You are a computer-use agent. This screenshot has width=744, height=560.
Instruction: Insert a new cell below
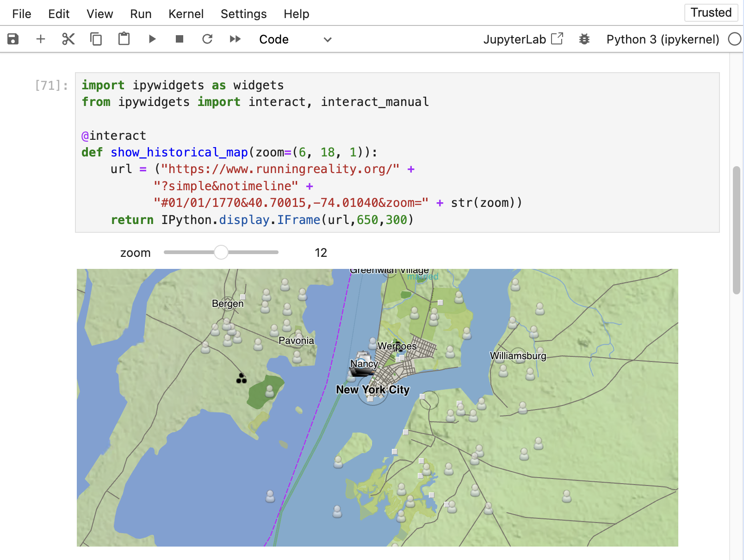(41, 39)
